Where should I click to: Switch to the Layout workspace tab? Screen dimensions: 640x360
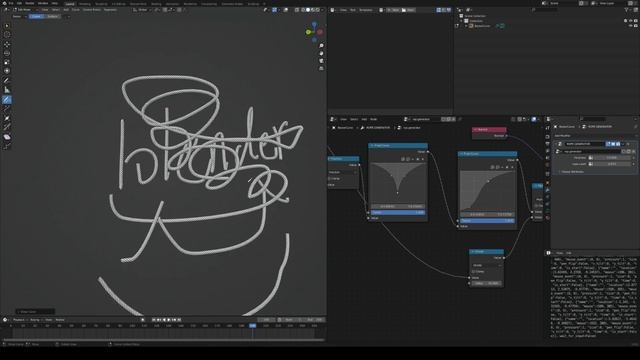coord(70,4)
